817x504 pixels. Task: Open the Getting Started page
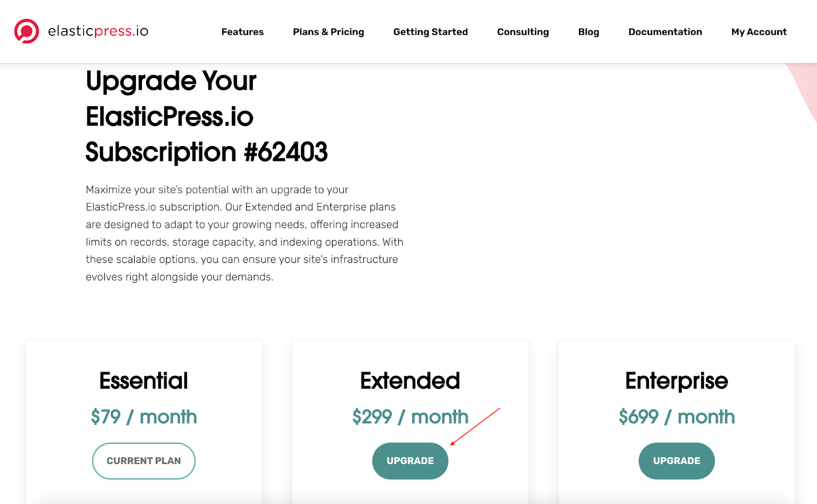[430, 32]
